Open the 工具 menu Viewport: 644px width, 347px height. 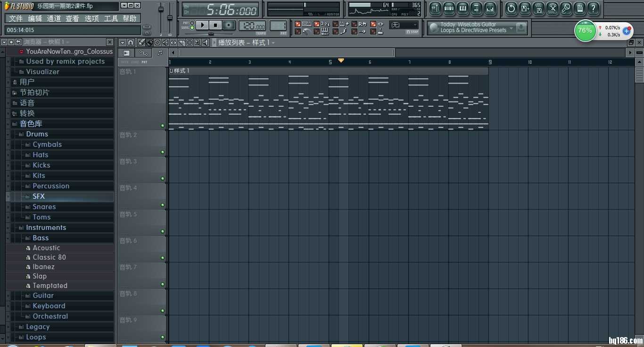tap(111, 18)
